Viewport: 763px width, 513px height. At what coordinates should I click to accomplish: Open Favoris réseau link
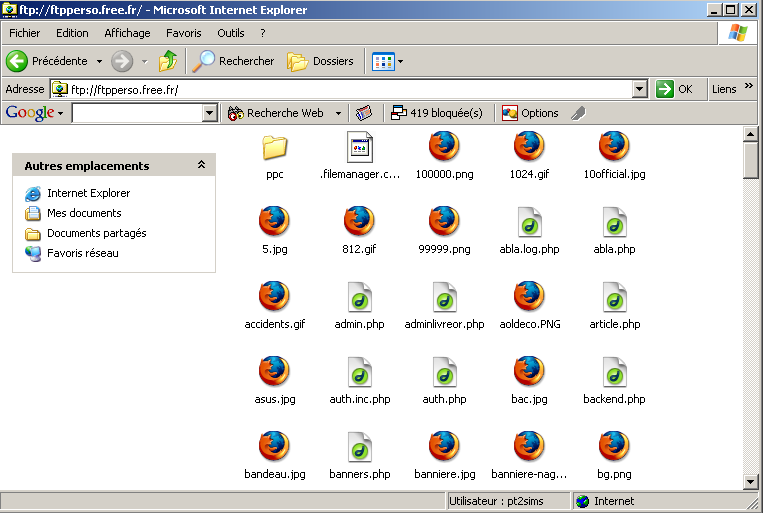click(x=72, y=253)
